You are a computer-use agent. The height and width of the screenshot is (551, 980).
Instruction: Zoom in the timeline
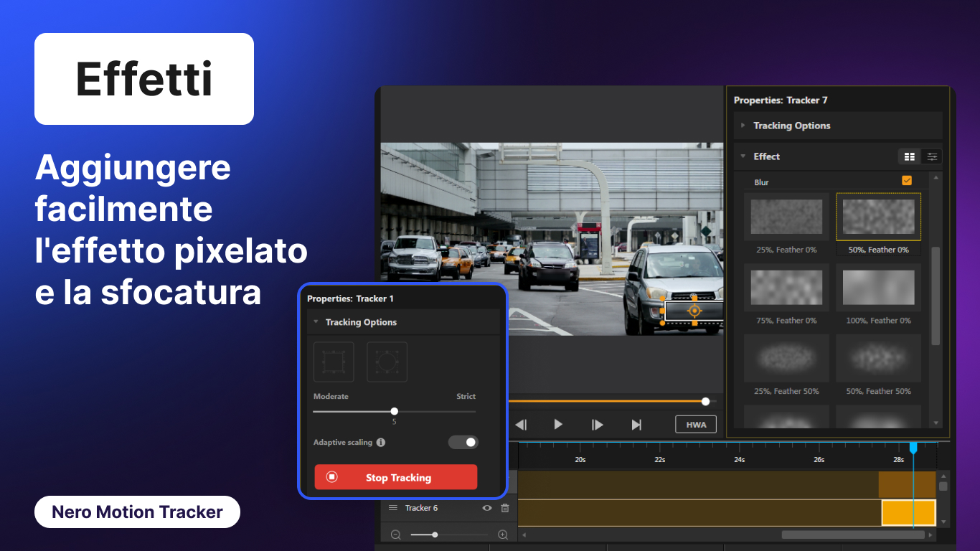[503, 534]
